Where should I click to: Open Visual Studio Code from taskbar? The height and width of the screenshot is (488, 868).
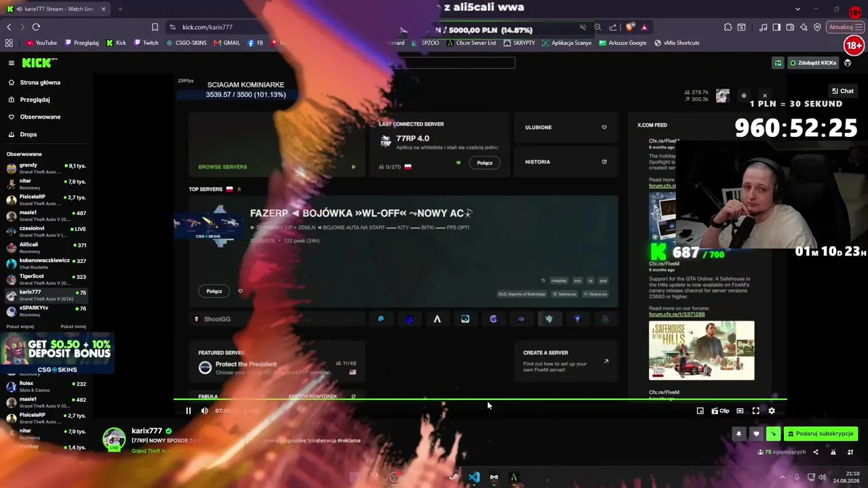[x=474, y=477]
